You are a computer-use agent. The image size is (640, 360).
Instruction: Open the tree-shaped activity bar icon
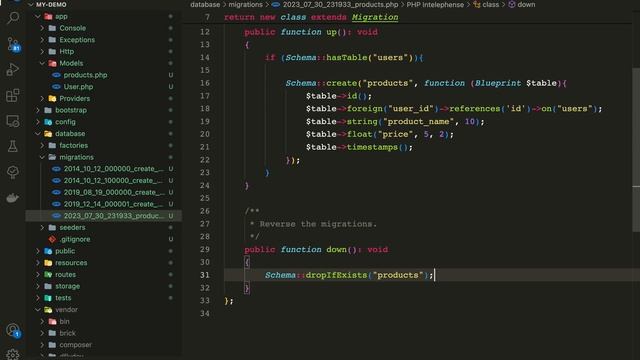(x=13, y=172)
